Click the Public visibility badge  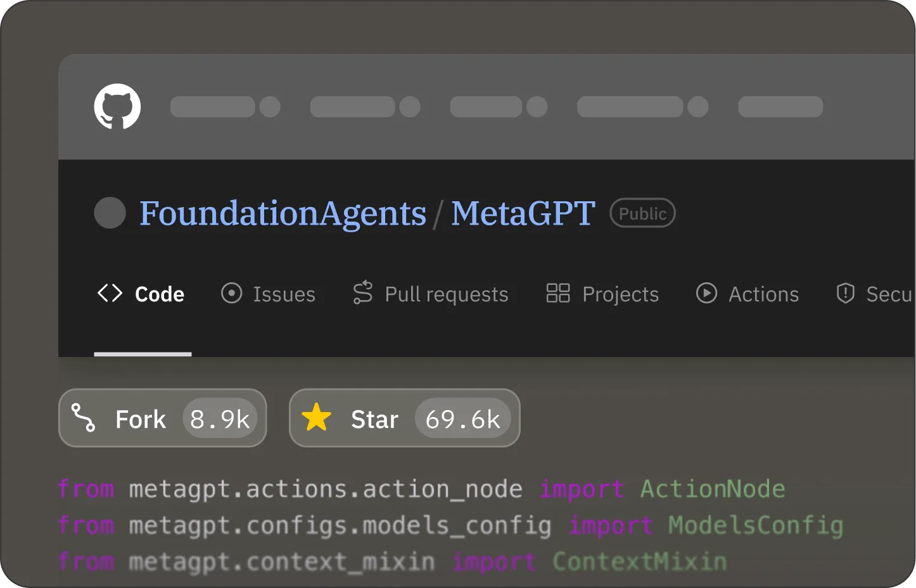642,213
